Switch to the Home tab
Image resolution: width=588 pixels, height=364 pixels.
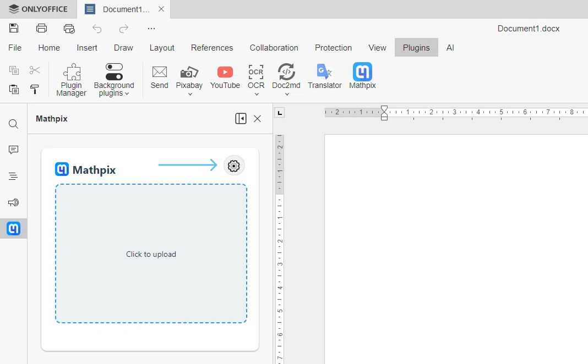tap(49, 47)
